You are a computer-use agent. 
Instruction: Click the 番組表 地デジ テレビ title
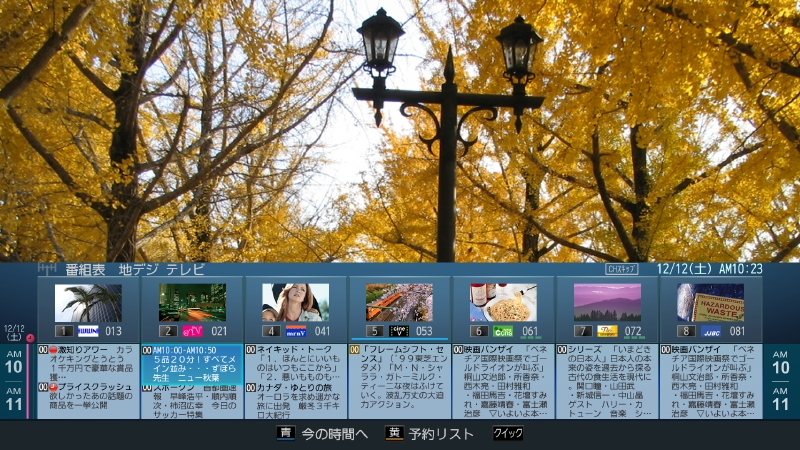(135, 269)
